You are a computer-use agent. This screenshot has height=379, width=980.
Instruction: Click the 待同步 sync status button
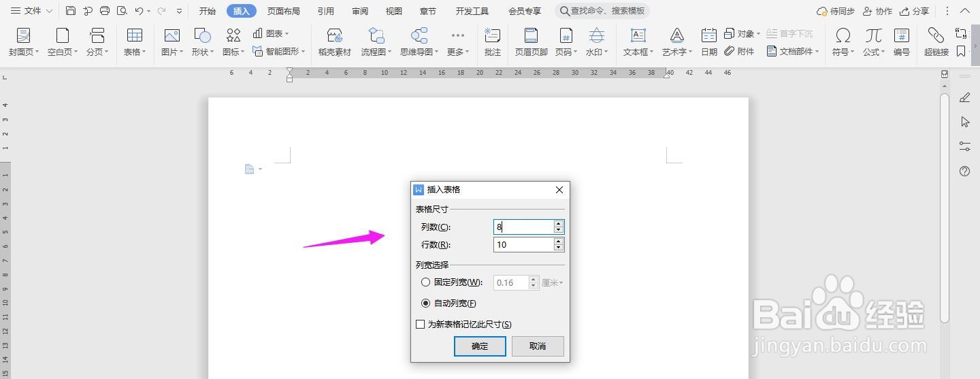(x=835, y=11)
